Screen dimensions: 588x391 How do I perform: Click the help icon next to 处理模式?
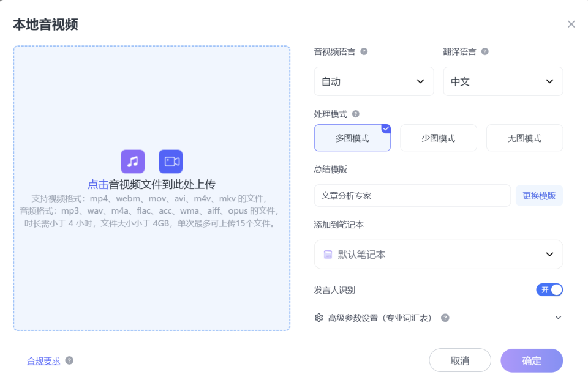[355, 114]
